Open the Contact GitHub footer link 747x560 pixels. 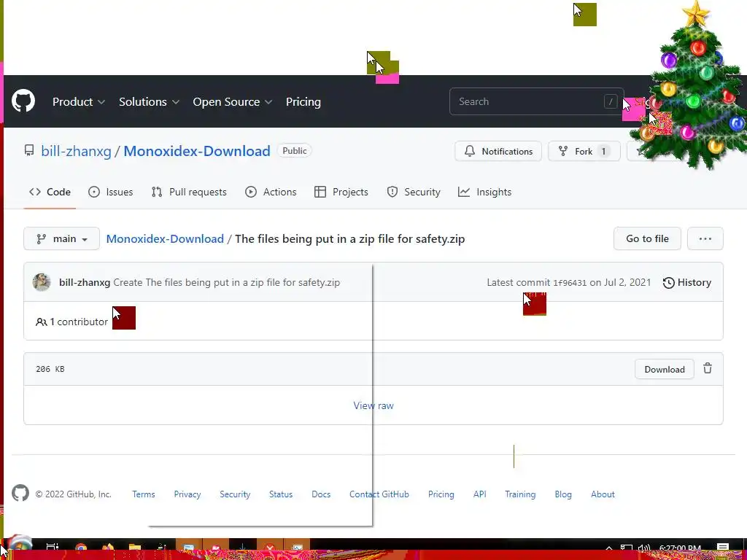[379, 494]
